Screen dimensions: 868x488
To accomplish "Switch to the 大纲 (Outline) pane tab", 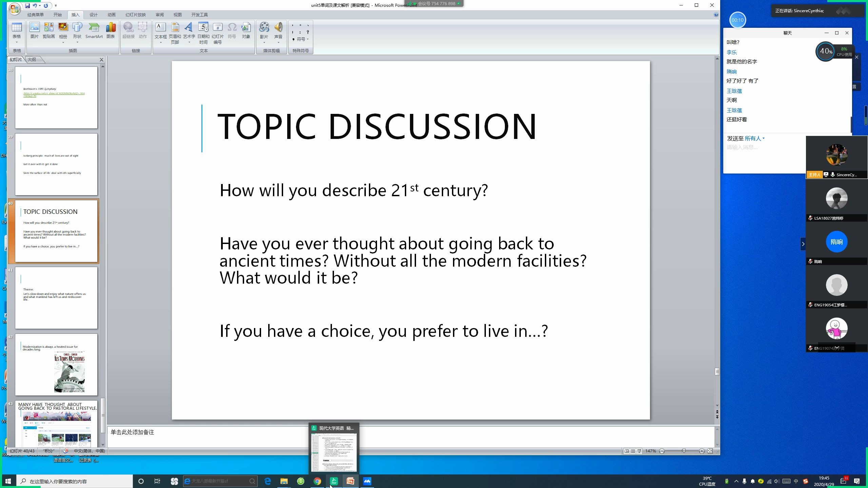I will click(x=32, y=60).
